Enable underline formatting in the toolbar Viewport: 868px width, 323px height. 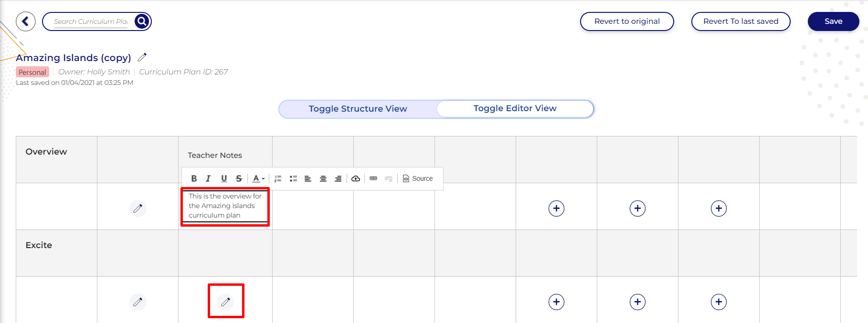[224, 178]
